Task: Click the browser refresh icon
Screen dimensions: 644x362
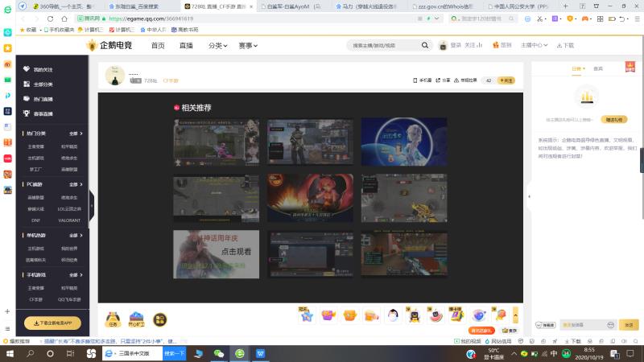Action: tap(50, 19)
